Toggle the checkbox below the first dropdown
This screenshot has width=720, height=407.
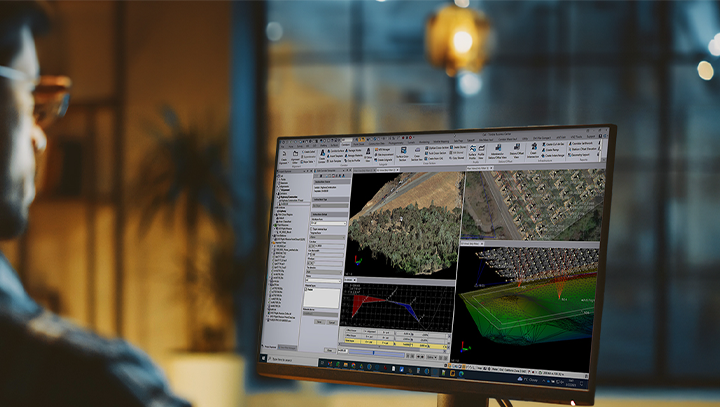(311, 229)
